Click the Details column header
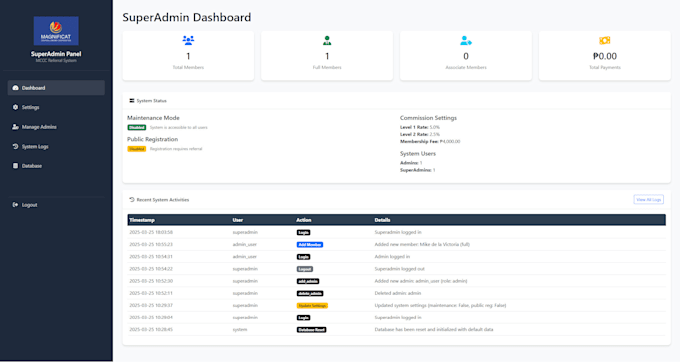Viewport: 680px width, 362px height. (x=382, y=220)
